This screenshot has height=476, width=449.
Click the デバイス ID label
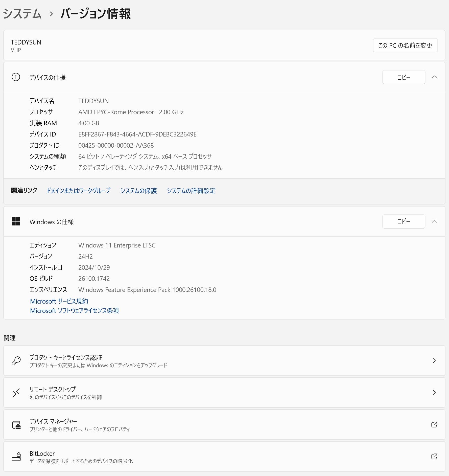point(43,134)
